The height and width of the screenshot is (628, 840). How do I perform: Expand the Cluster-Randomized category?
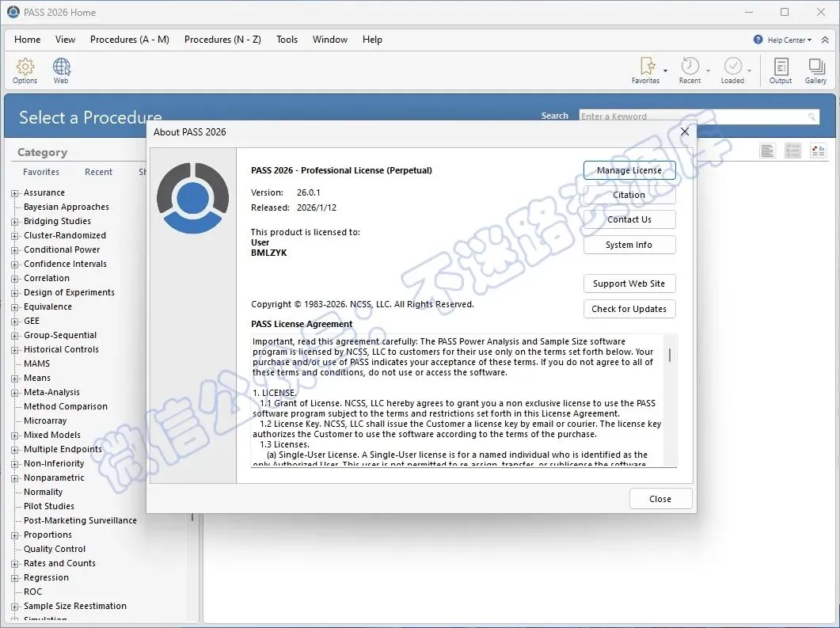[15, 236]
